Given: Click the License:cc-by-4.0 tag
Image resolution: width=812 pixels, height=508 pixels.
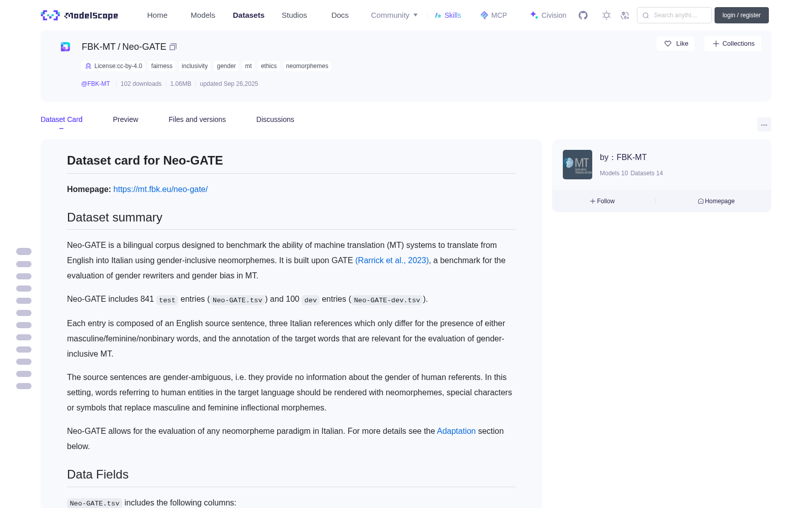Looking at the screenshot, I should pyautogui.click(x=114, y=66).
